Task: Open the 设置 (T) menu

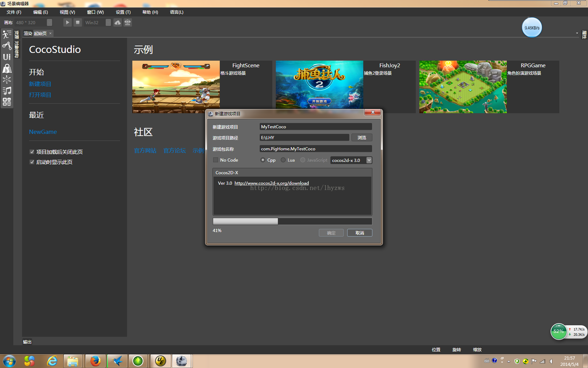Action: click(x=123, y=12)
